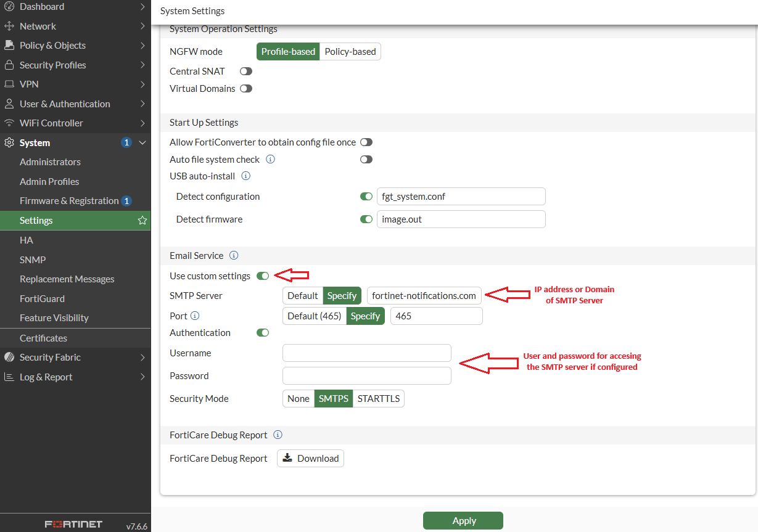Click the Security Fabric icon
Image resolution: width=758 pixels, height=532 pixels.
pyautogui.click(x=9, y=358)
